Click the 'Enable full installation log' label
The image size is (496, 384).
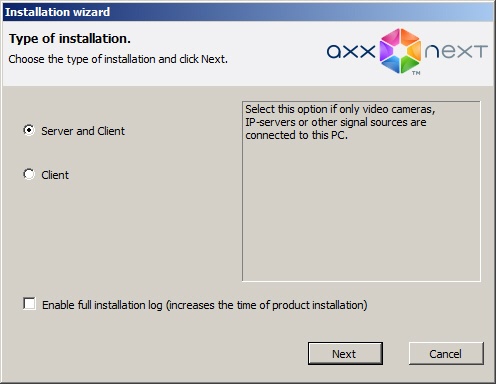point(102,305)
